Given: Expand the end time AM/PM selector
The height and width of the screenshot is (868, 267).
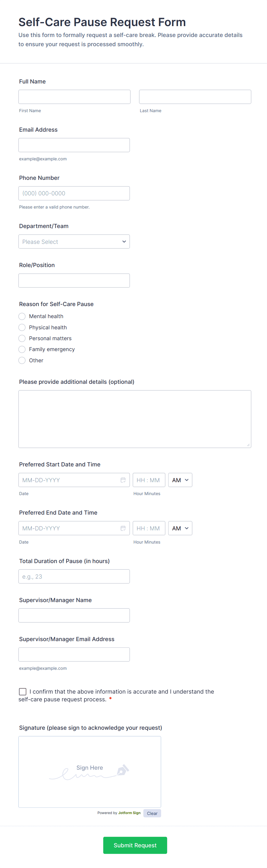Looking at the screenshot, I should click(x=180, y=528).
